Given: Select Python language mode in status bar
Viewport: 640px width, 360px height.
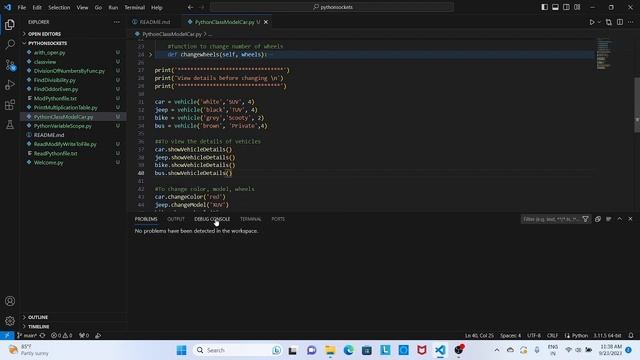Looking at the screenshot, I should (x=580, y=336).
